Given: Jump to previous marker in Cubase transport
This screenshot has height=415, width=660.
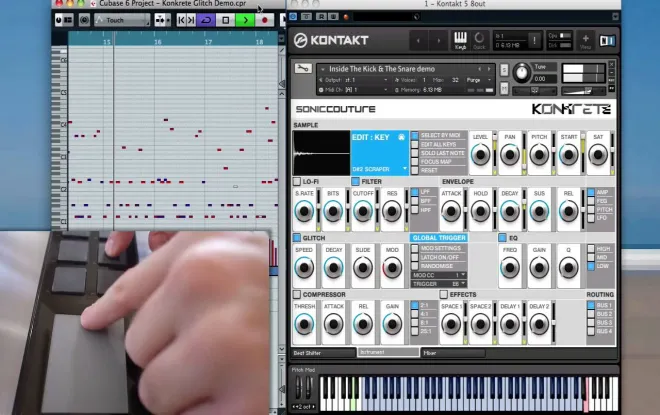Looking at the screenshot, I should pos(181,20).
